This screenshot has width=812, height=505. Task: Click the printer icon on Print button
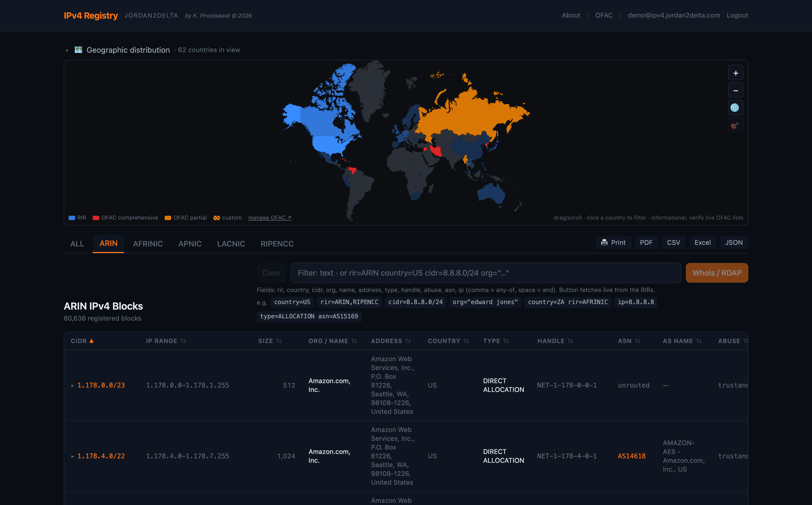coord(604,242)
